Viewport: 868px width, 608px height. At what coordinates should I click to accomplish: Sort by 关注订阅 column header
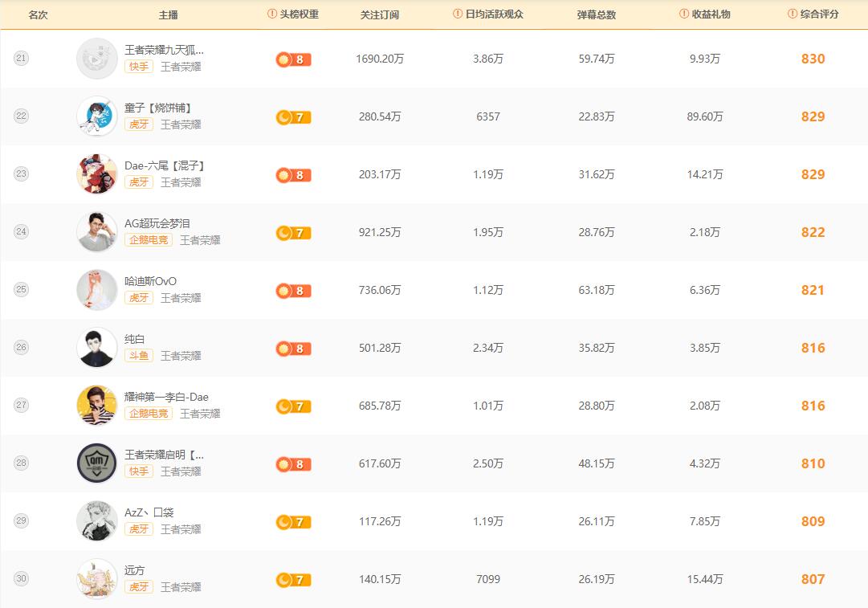pyautogui.click(x=379, y=14)
